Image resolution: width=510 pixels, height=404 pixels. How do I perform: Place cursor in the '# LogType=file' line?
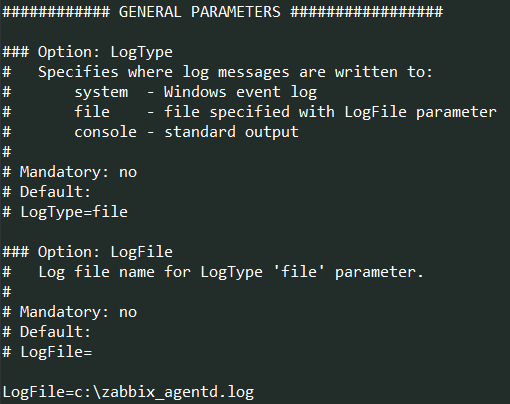pyautogui.click(x=65, y=212)
